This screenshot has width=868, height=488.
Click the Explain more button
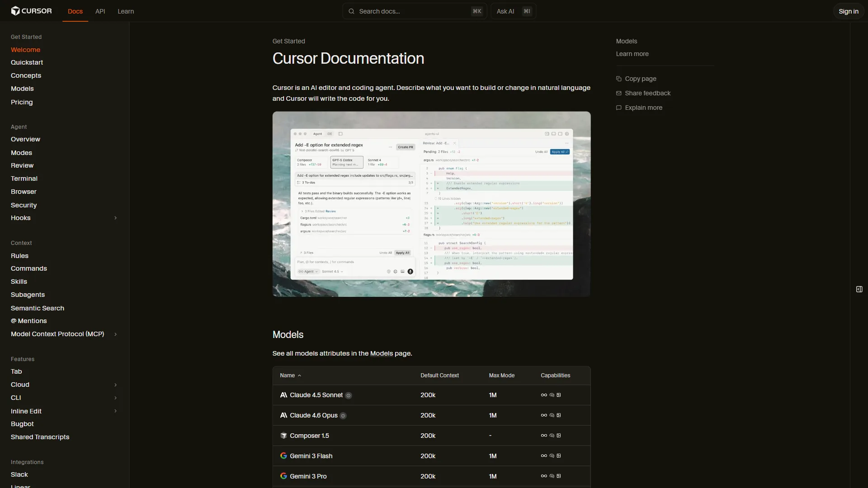639,108
